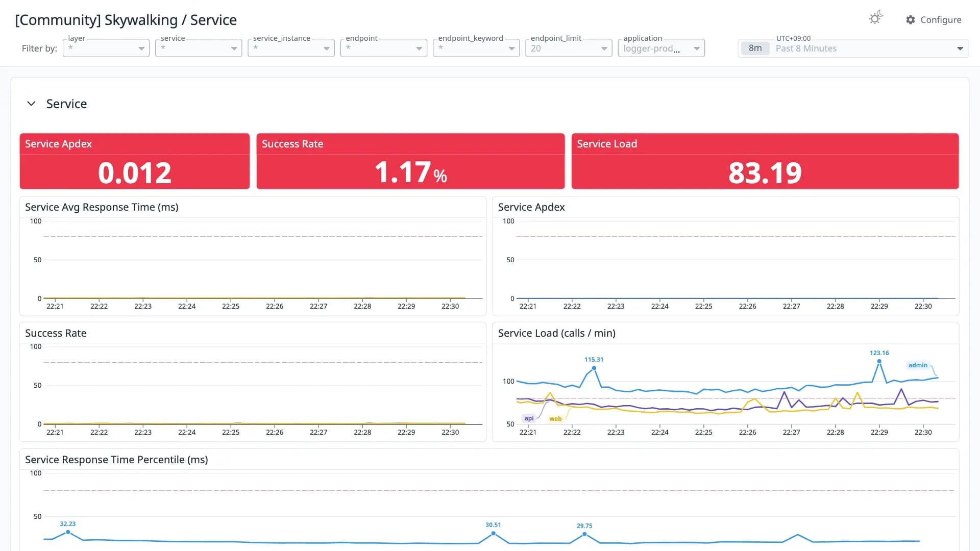Click the Service Apdex chart title

[x=531, y=207]
